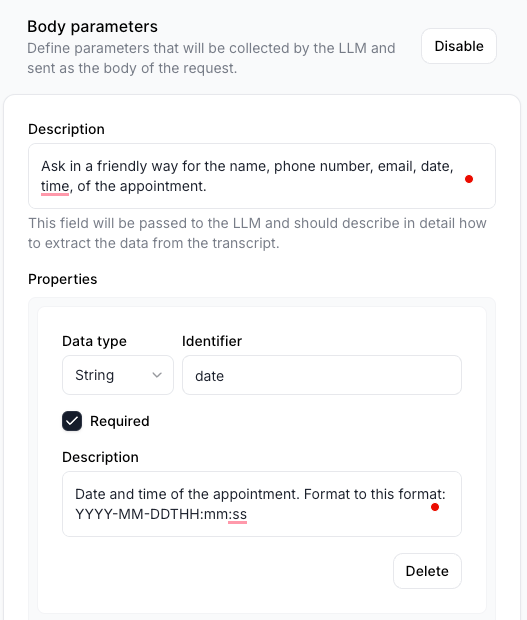
Task: Open the String data type dropdown
Action: tap(118, 375)
